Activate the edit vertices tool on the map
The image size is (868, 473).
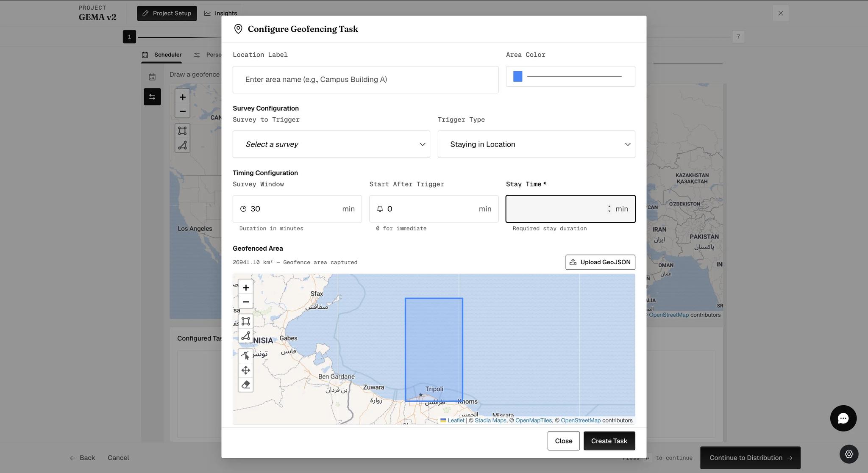pyautogui.click(x=246, y=356)
